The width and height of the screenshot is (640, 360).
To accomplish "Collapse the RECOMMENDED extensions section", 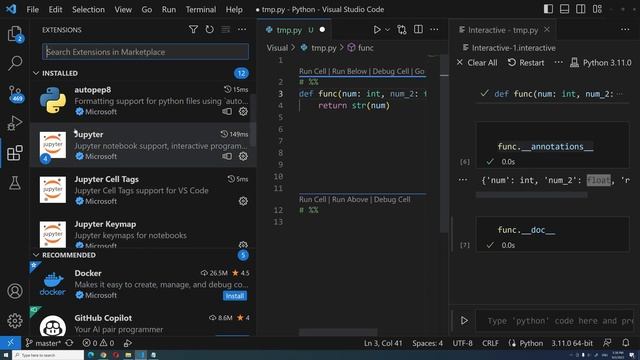I will click(36, 255).
